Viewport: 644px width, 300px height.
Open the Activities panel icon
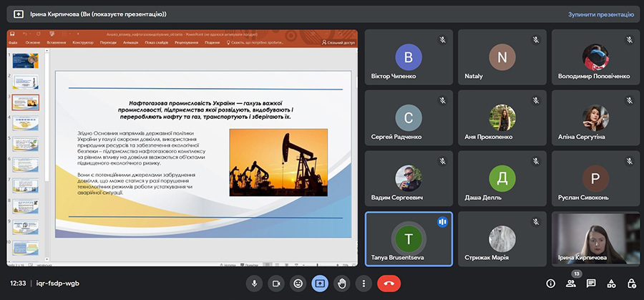611,284
